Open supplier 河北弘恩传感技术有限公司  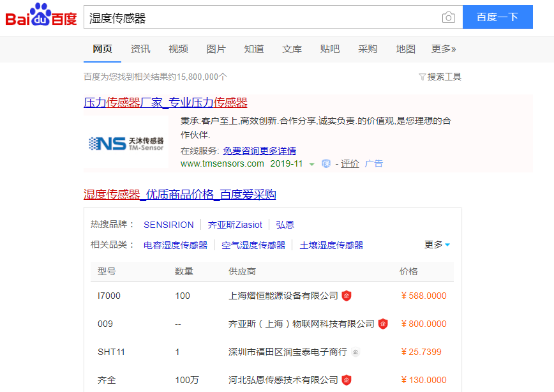coord(283,380)
